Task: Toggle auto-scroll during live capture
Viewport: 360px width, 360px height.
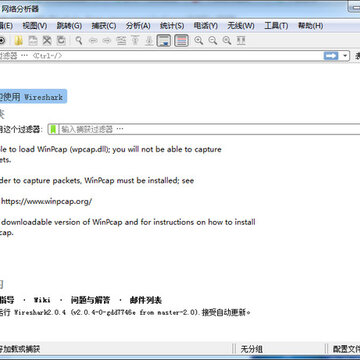Action: [164, 41]
